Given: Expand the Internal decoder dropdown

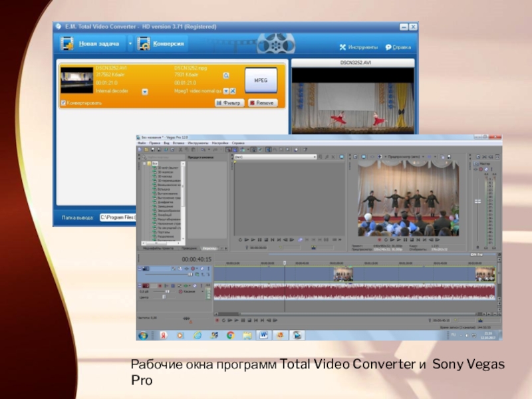Looking at the screenshot, I should click(x=144, y=92).
